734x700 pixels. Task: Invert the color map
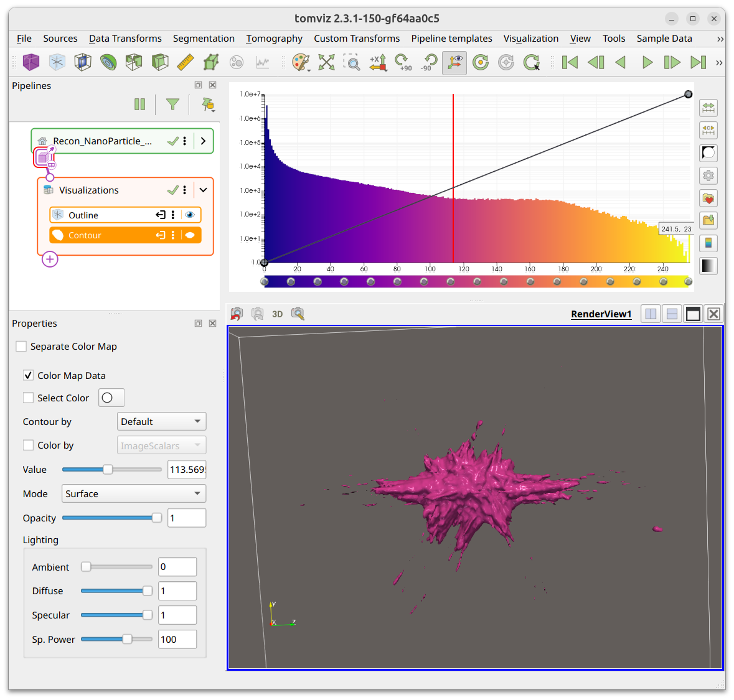tap(708, 152)
